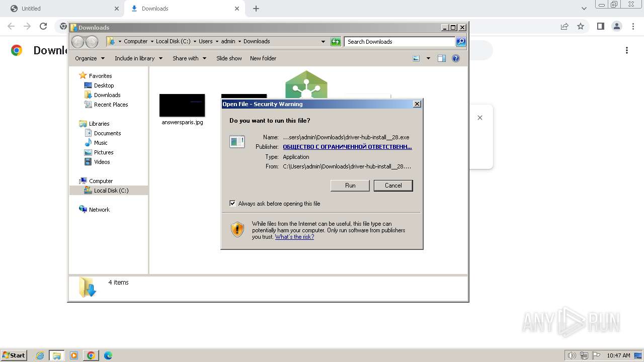Toggle Chrome side panel icon

[600, 26]
